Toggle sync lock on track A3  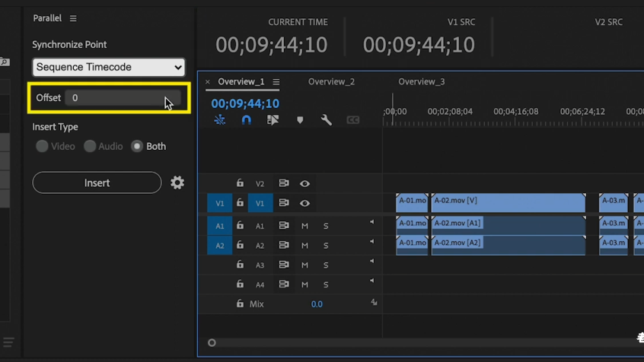coord(283,265)
